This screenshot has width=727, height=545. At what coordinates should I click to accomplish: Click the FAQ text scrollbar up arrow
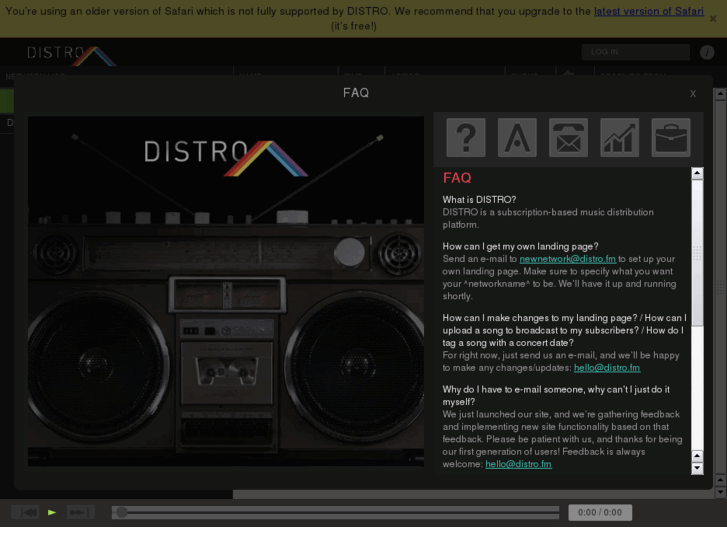pyautogui.click(x=697, y=173)
